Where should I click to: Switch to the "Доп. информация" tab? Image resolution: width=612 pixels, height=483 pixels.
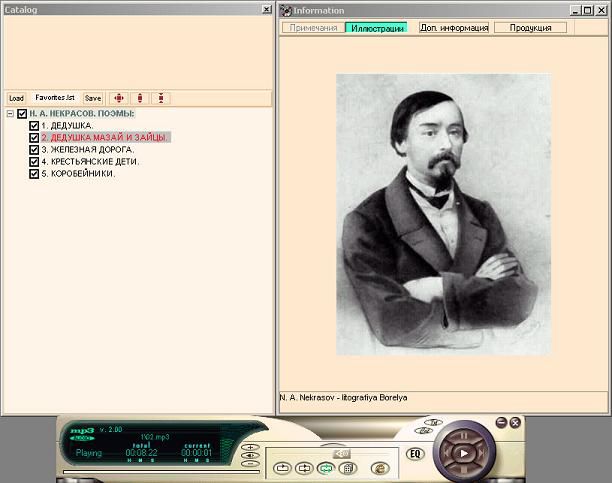click(453, 28)
